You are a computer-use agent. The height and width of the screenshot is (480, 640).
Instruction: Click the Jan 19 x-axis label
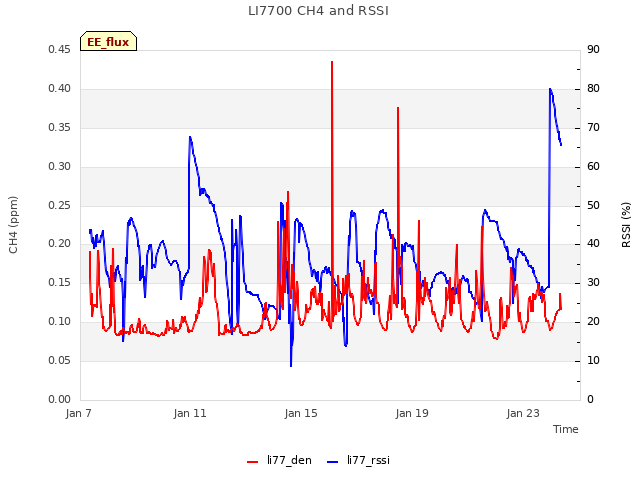412,413
